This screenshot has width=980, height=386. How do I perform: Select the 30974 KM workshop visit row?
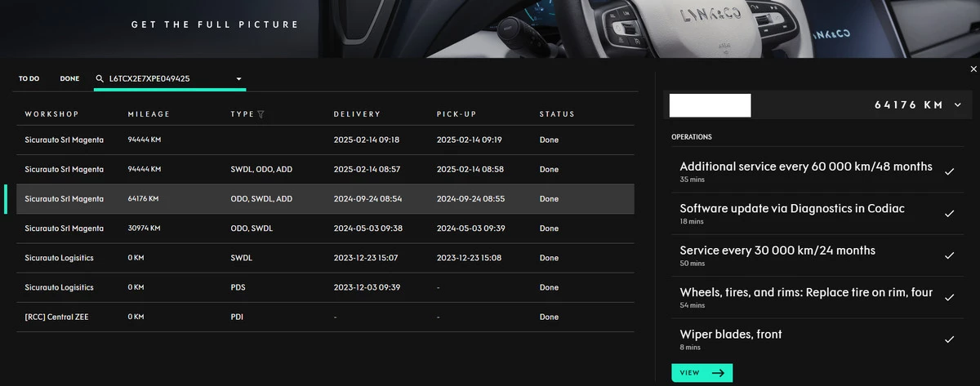(325, 228)
